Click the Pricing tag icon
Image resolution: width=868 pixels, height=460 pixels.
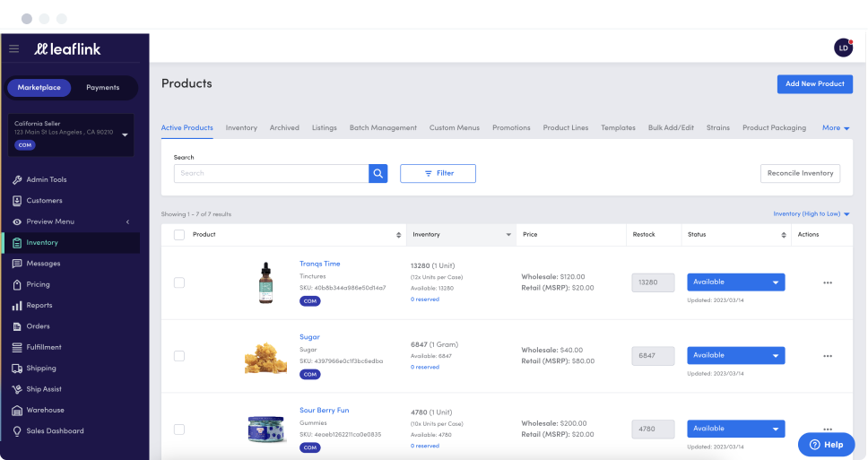pyautogui.click(x=17, y=284)
